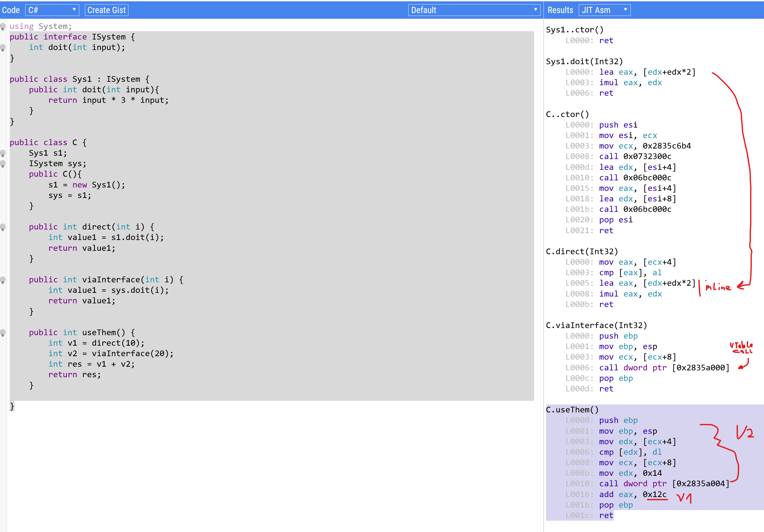764x532 pixels.
Task: Click the Create Gist button
Action: (107, 10)
